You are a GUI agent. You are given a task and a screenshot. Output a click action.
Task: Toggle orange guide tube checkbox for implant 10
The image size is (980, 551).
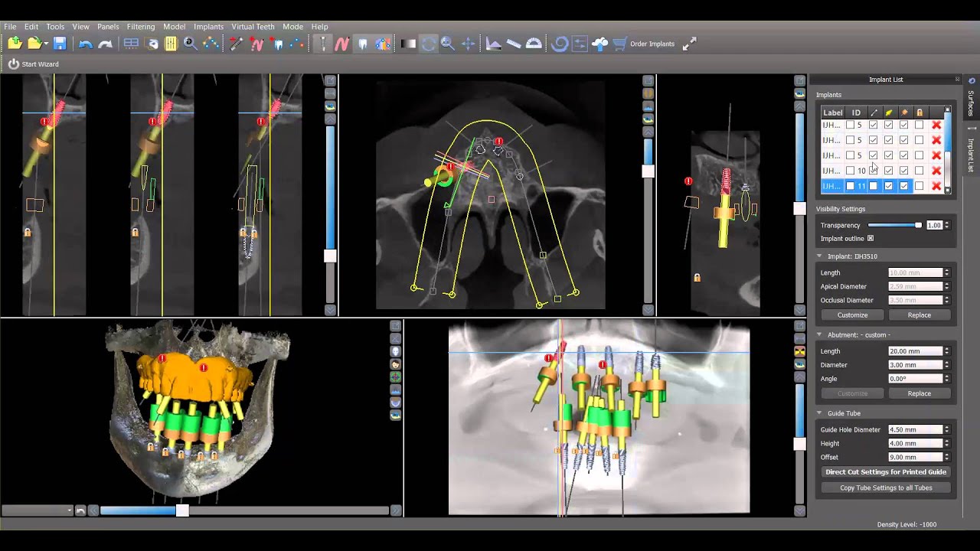point(904,171)
